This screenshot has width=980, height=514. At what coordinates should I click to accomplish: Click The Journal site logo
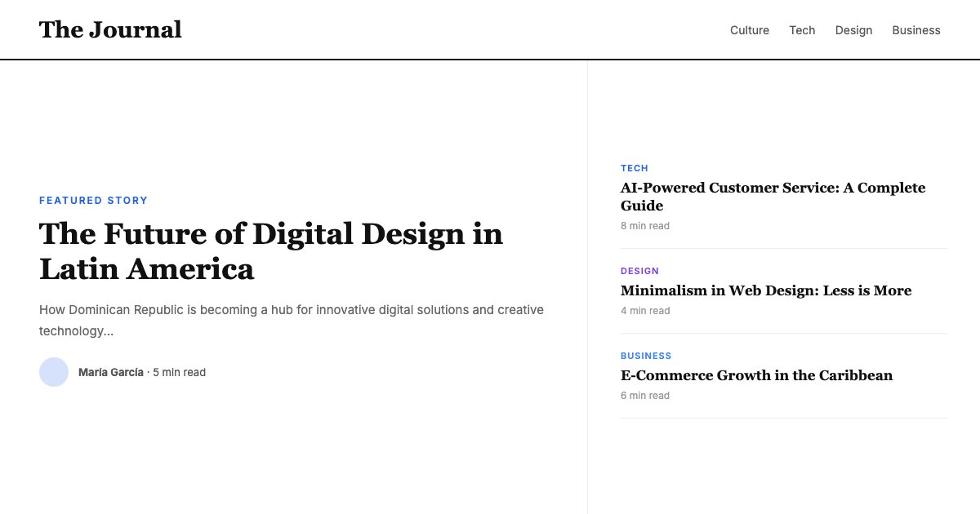110,29
